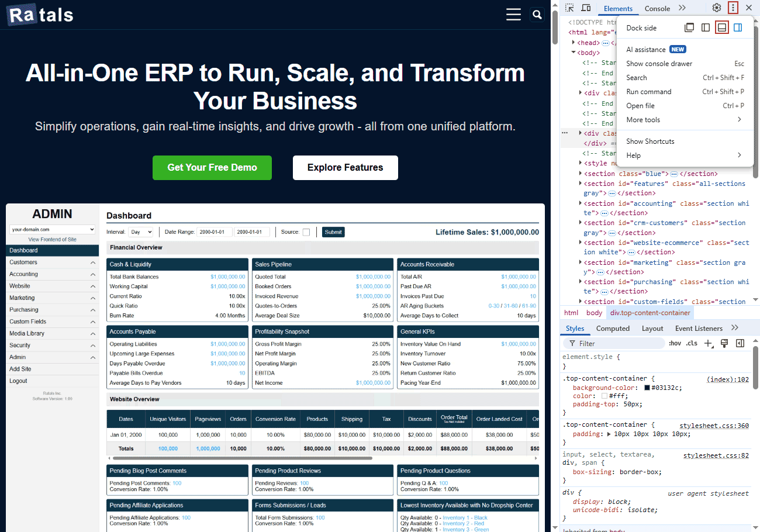
Task: Toggle the device toolbar icon
Action: pos(586,8)
